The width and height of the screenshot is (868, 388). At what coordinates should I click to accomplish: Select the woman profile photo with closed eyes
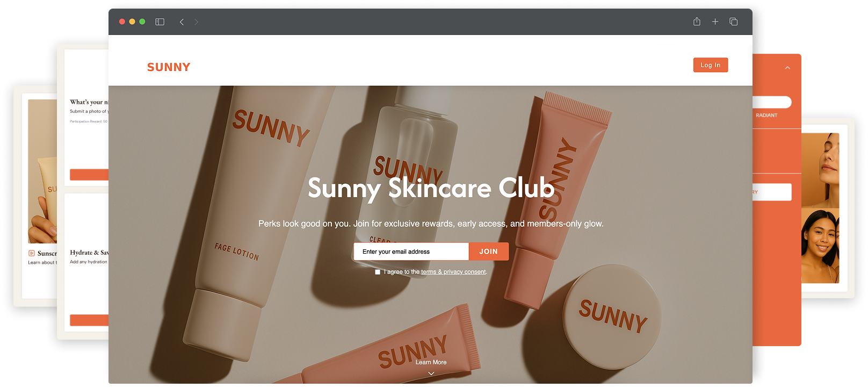pyautogui.click(x=820, y=170)
